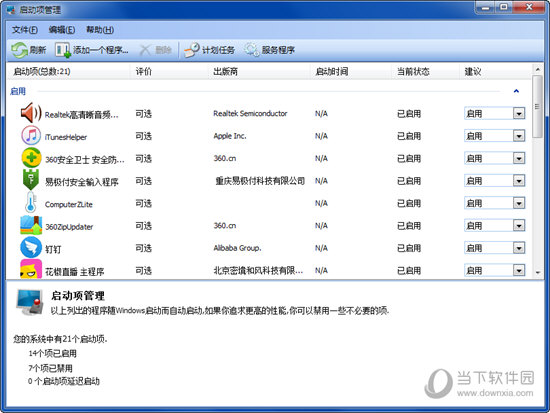This screenshot has width=550, height=413.
Task: Select the 花椒直播 主程序 row name
Action: click(75, 271)
